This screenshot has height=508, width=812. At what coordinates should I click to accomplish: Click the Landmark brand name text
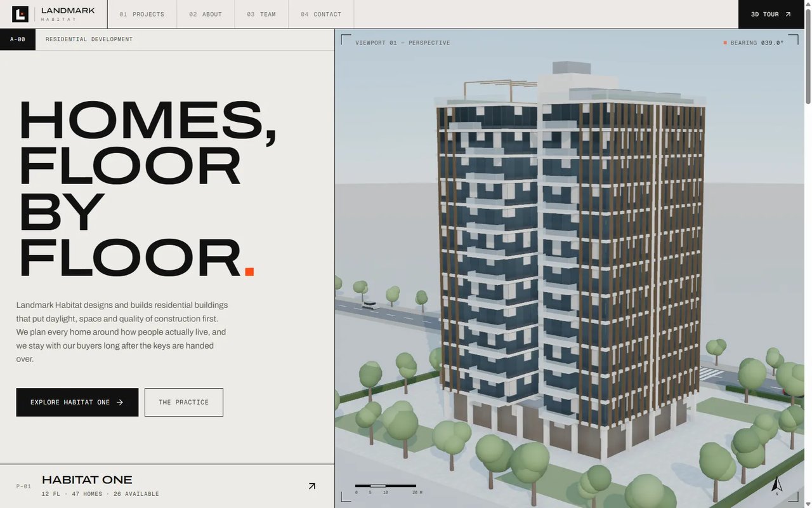(68, 10)
